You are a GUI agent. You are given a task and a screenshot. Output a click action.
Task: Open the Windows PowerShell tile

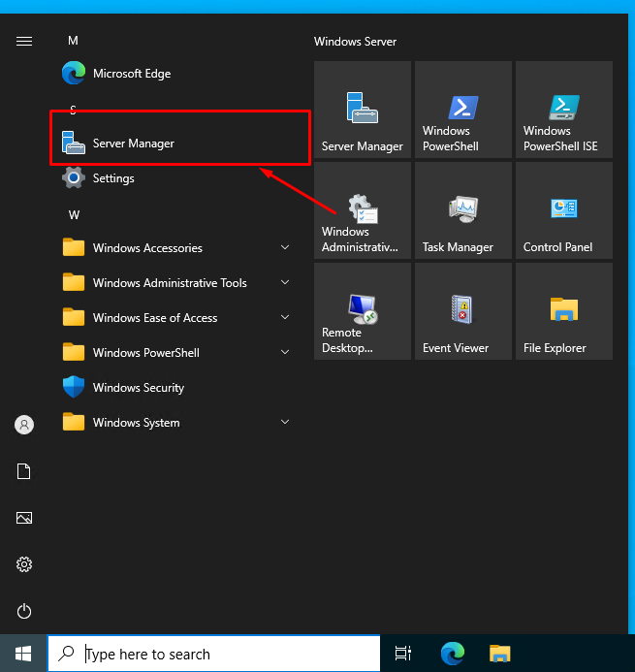(x=460, y=111)
